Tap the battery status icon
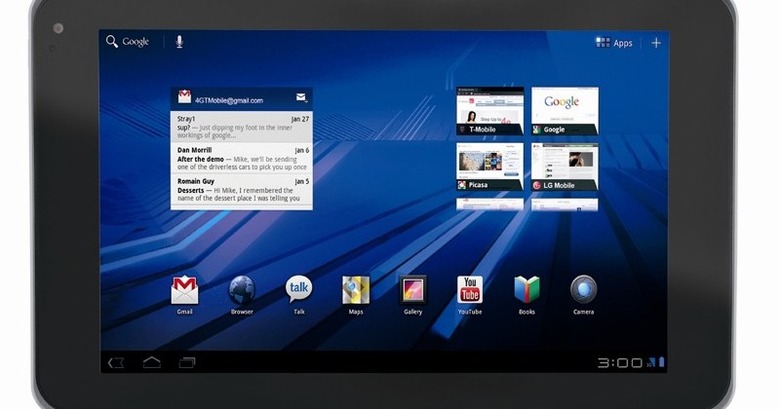 (662, 362)
